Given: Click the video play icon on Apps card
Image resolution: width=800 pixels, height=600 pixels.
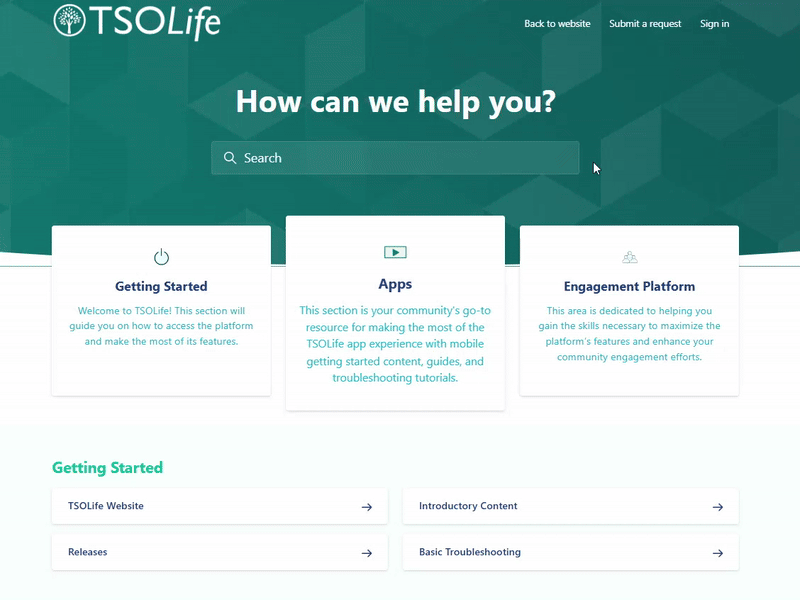Looking at the screenshot, I should [395, 252].
